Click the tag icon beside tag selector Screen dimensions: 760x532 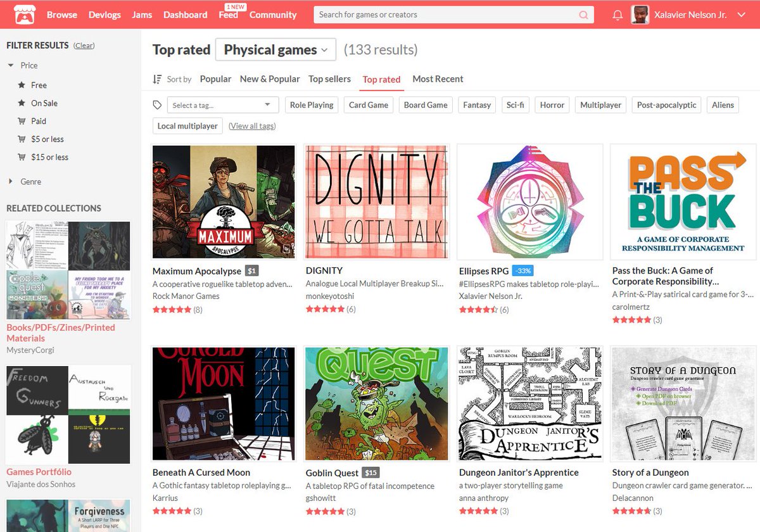pos(157,105)
